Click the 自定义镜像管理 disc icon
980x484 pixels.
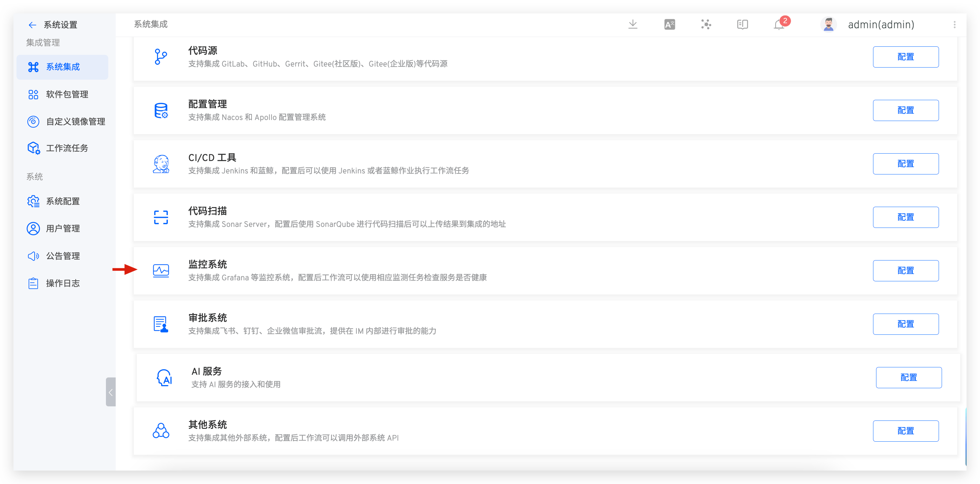tap(34, 122)
